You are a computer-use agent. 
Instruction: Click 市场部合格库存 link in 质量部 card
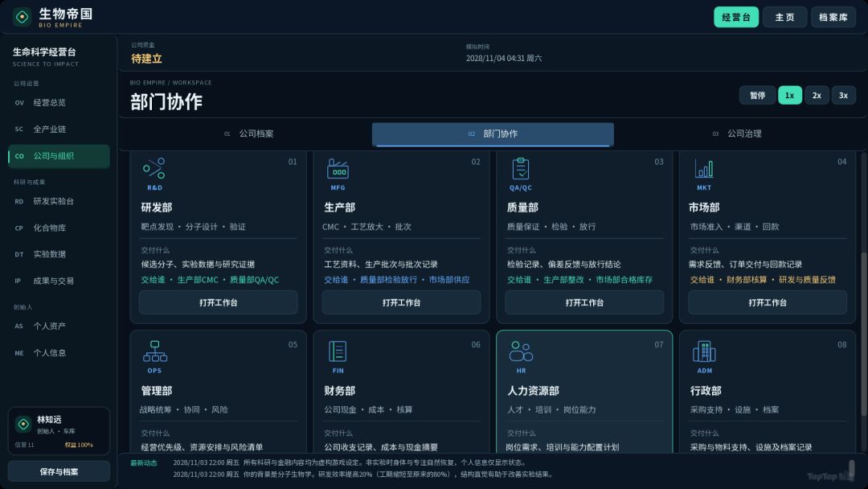(624, 280)
